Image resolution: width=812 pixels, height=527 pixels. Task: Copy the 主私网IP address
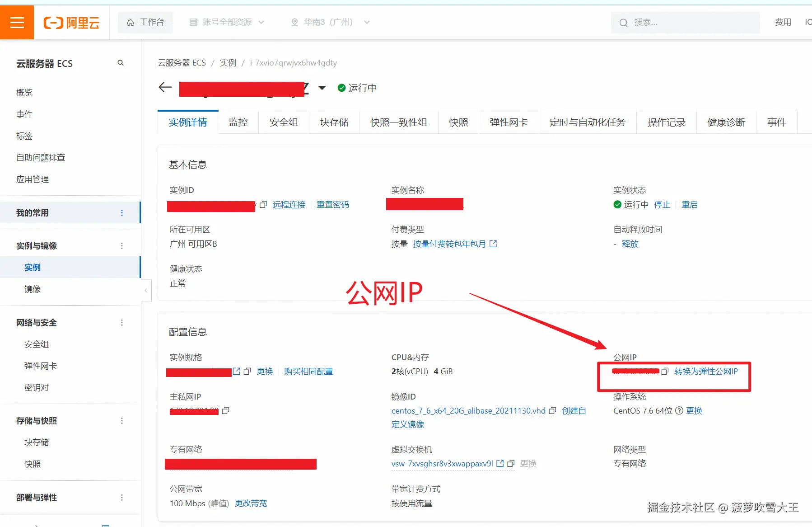pyautogui.click(x=226, y=410)
